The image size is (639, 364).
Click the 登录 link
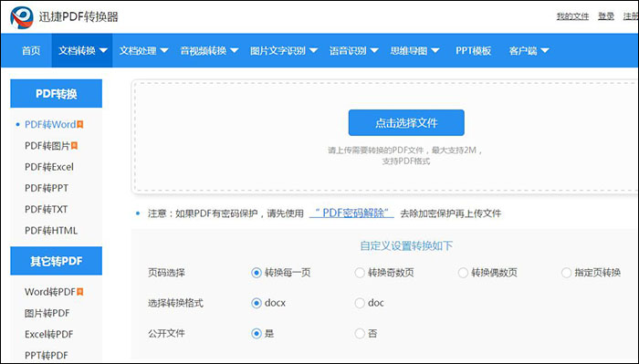pyautogui.click(x=606, y=16)
